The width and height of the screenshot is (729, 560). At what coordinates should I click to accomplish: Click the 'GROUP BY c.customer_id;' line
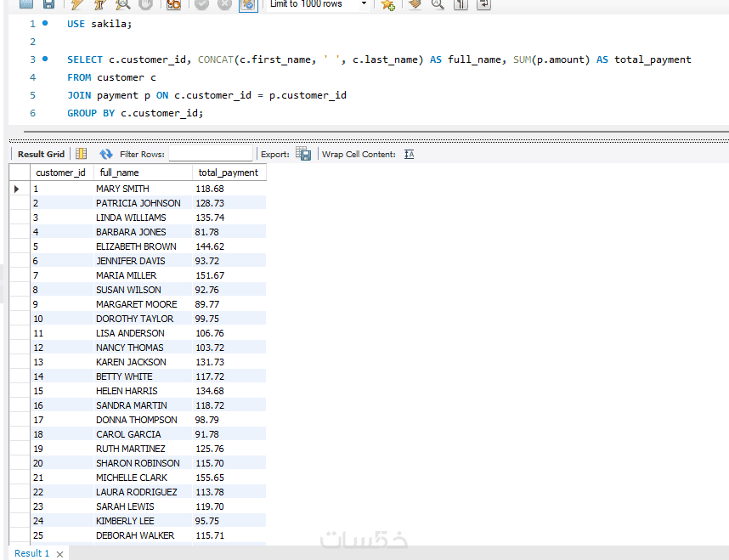click(x=135, y=113)
